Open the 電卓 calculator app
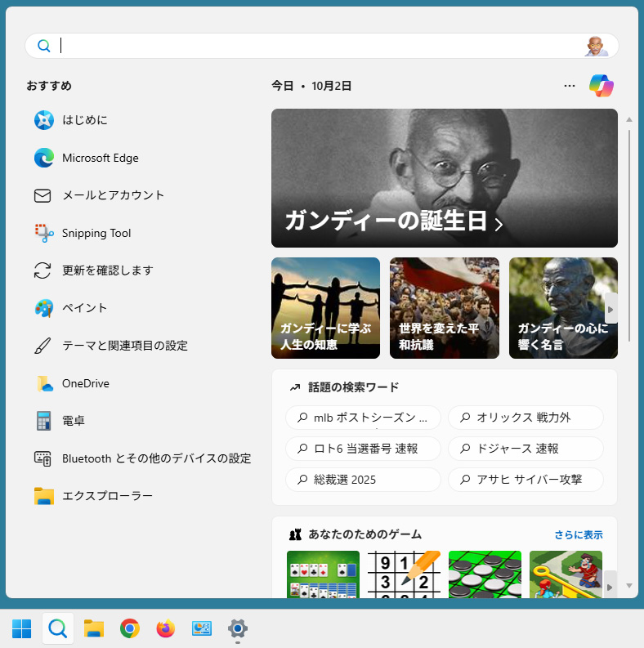Viewport: 644px width, 648px height. (x=44, y=421)
